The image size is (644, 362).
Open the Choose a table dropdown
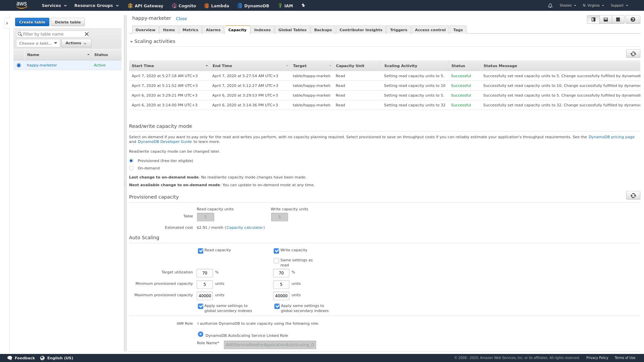tap(37, 43)
